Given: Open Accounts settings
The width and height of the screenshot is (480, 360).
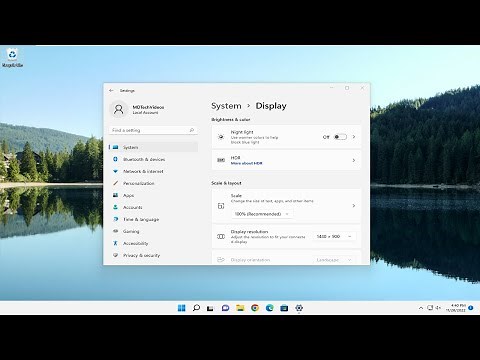Looking at the screenshot, I should pyautogui.click(x=153, y=207).
